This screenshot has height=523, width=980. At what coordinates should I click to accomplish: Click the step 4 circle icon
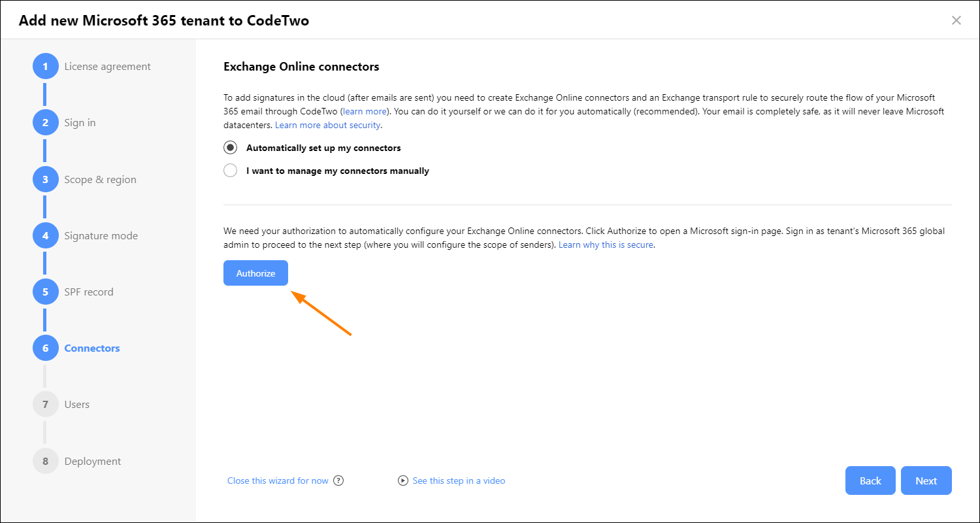point(45,235)
